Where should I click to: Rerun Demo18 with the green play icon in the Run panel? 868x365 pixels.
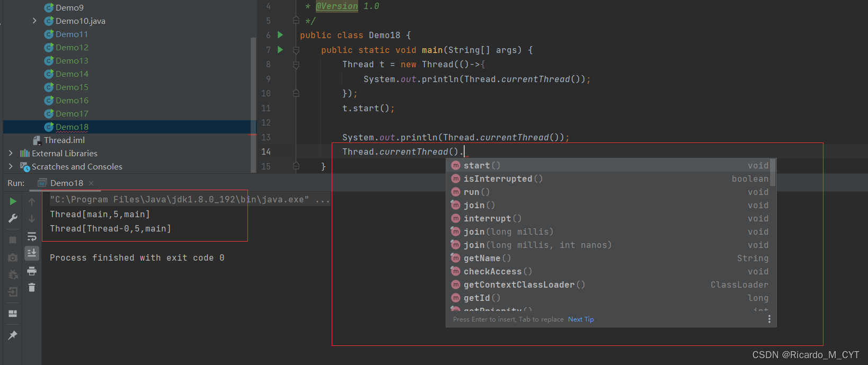tap(13, 201)
